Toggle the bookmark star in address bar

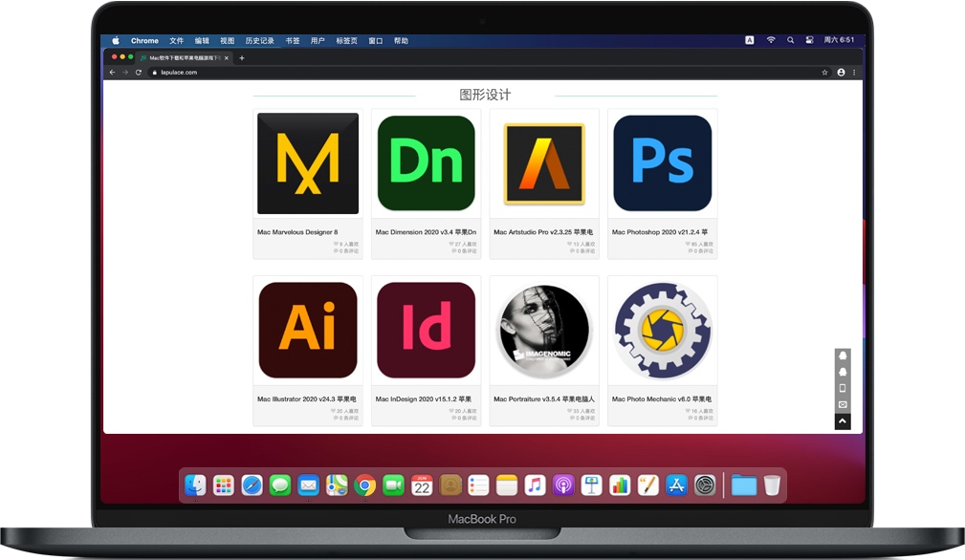click(824, 72)
